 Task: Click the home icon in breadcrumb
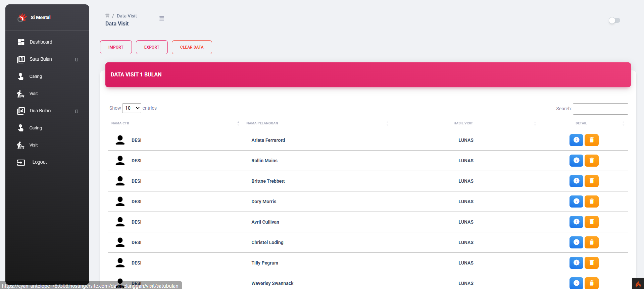(x=107, y=16)
